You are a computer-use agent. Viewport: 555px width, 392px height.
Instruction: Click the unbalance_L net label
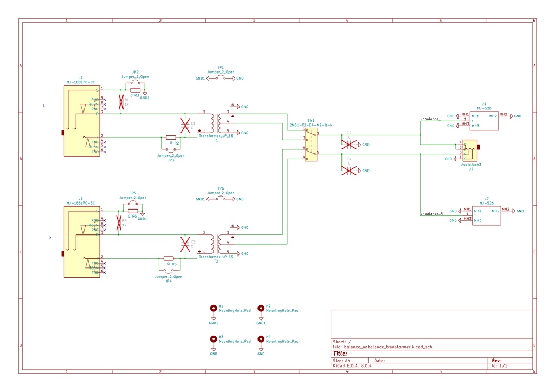click(431, 119)
